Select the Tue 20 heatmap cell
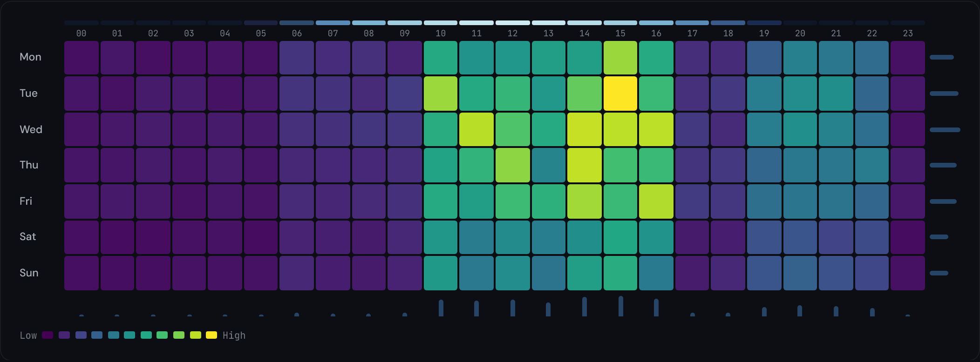Image resolution: width=980 pixels, height=362 pixels. [800, 94]
